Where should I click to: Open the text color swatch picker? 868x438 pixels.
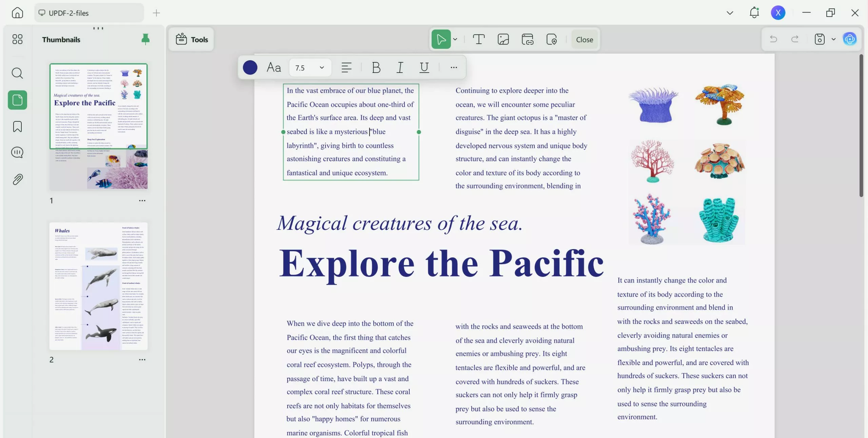(x=250, y=67)
